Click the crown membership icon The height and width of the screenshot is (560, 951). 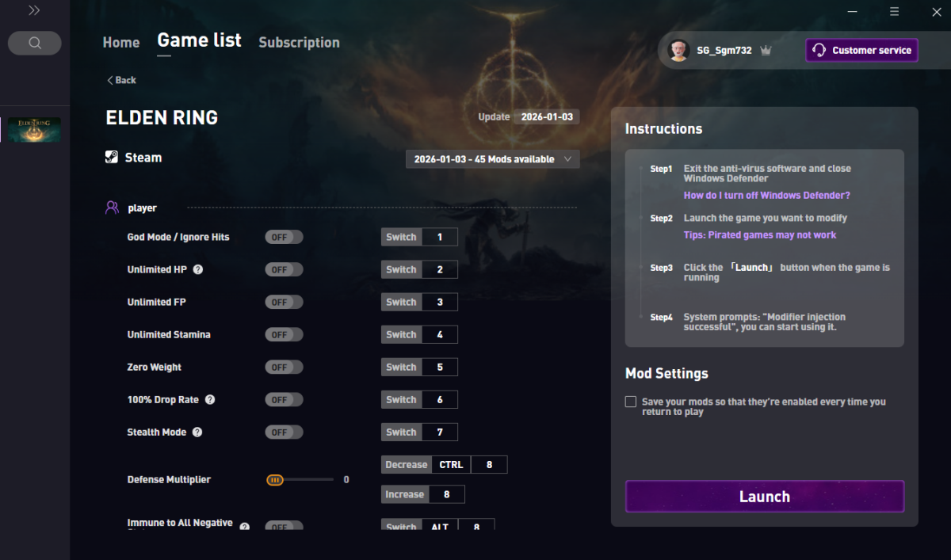click(x=766, y=50)
